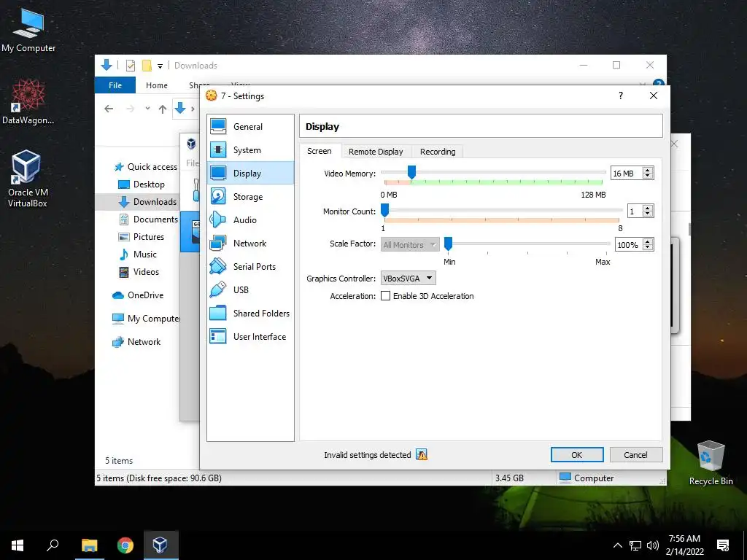747x560 pixels.
Task: Open taskbar search magnifier
Action: (x=53, y=545)
